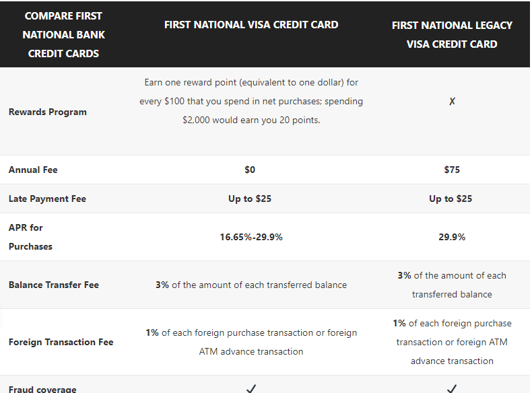Image resolution: width=532 pixels, height=393 pixels.
Task: Select the 29.9% APR for Legacy card
Action: click(452, 237)
